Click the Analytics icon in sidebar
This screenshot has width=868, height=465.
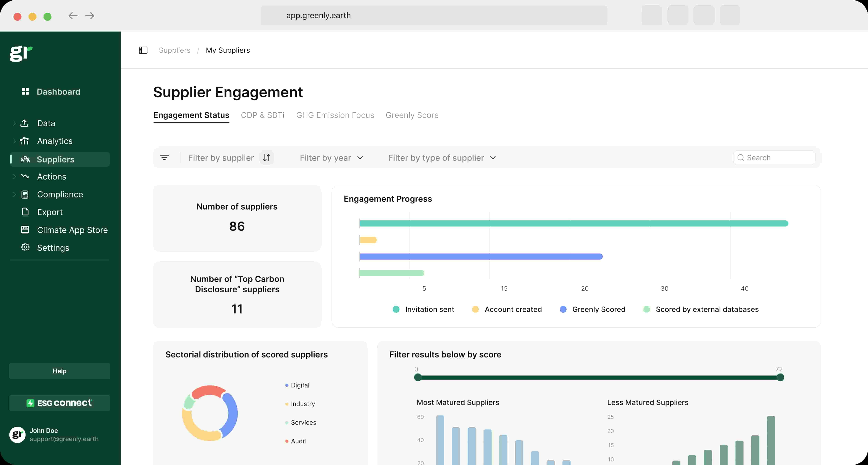[25, 141]
